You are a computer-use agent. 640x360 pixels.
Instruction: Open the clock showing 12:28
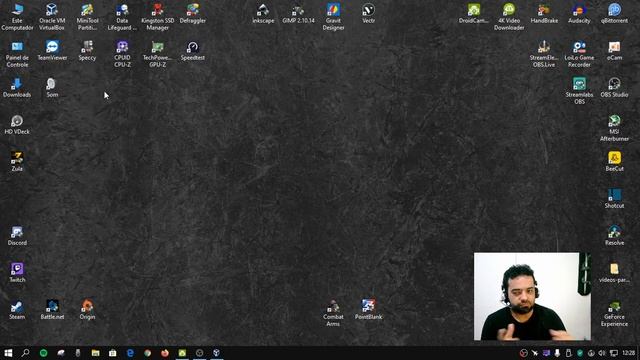tap(629, 353)
